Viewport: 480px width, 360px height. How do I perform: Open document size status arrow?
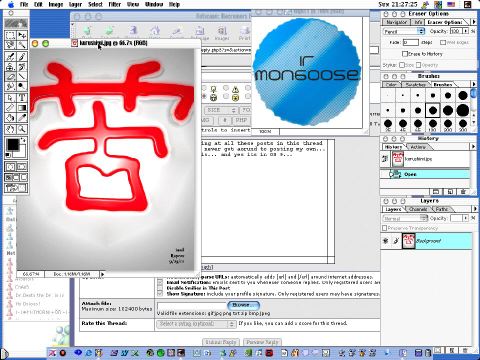point(102,274)
